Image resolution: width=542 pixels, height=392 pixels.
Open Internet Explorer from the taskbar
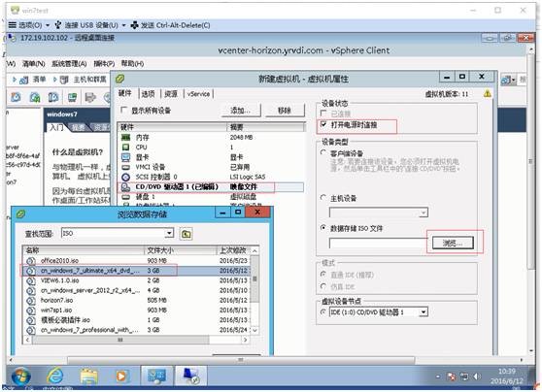(55, 376)
